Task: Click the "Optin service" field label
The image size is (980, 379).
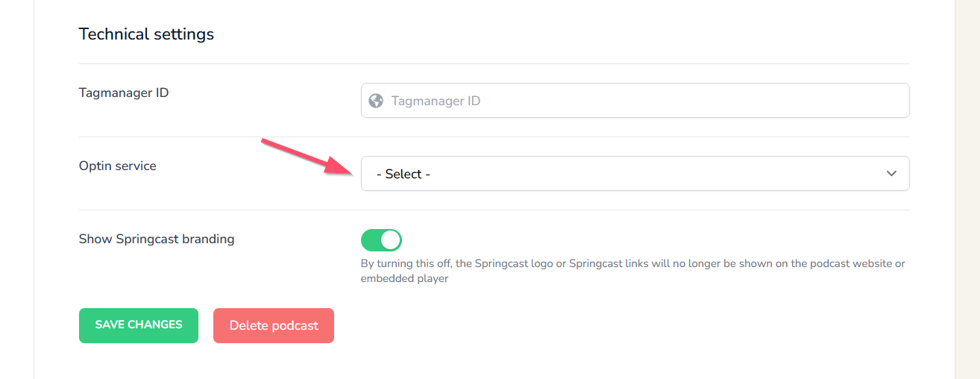Action: coord(118,166)
